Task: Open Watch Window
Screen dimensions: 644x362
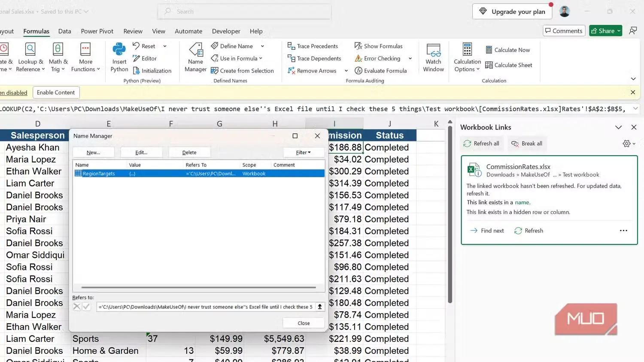Action: coord(433,57)
